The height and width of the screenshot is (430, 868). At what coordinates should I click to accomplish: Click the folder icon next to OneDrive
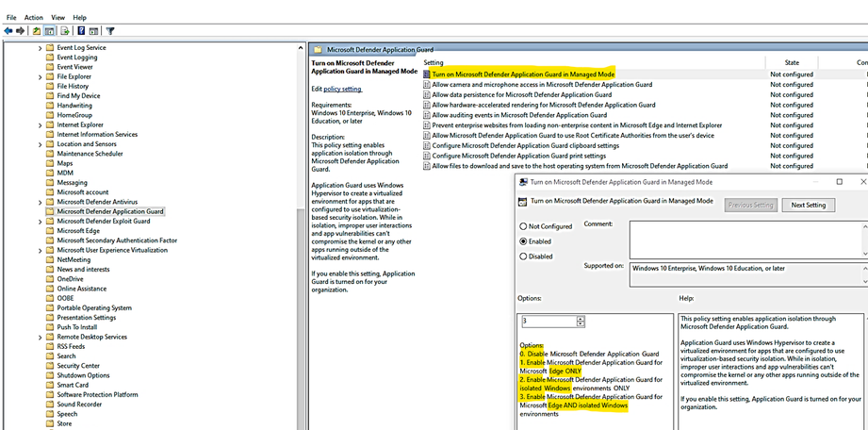pyautogui.click(x=50, y=279)
